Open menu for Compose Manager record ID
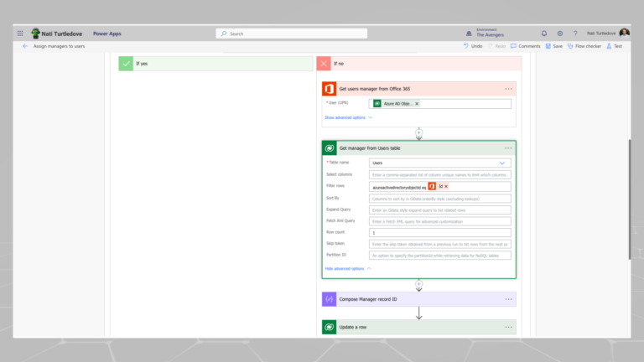This screenshot has height=362, width=644. click(508, 299)
